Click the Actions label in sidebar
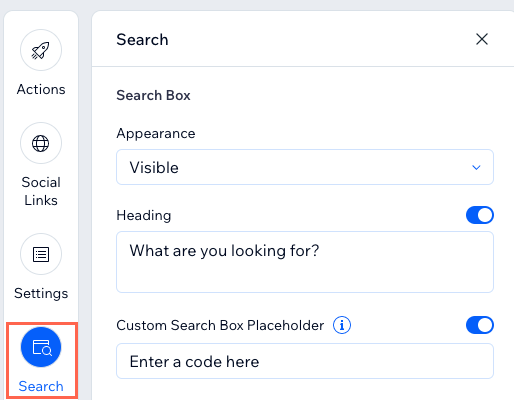Screen dimensions: 514x400 pyautogui.click(x=41, y=89)
